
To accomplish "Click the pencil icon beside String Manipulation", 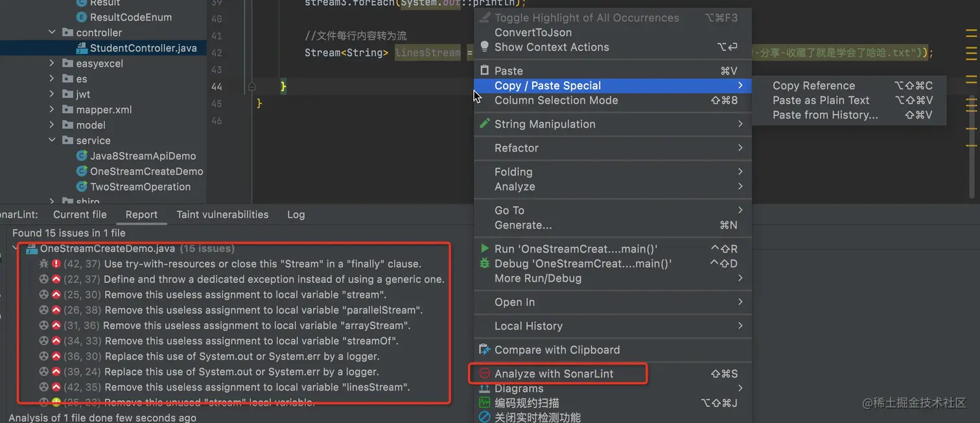I will [x=484, y=124].
